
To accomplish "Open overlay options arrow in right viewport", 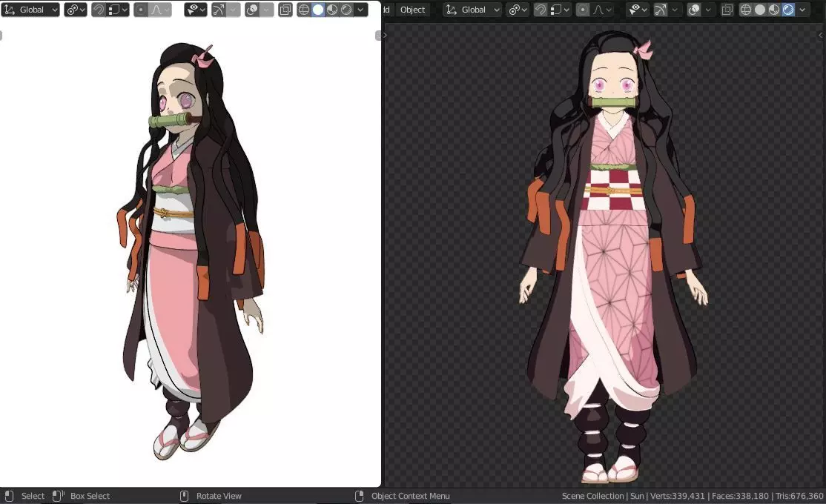I will pyautogui.click(x=709, y=10).
